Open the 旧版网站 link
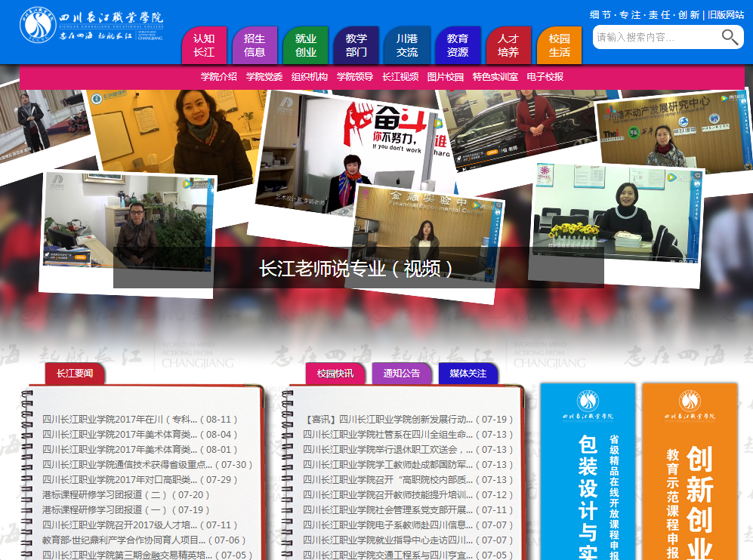Image resolution: width=753 pixels, height=560 pixels. pyautogui.click(x=726, y=14)
